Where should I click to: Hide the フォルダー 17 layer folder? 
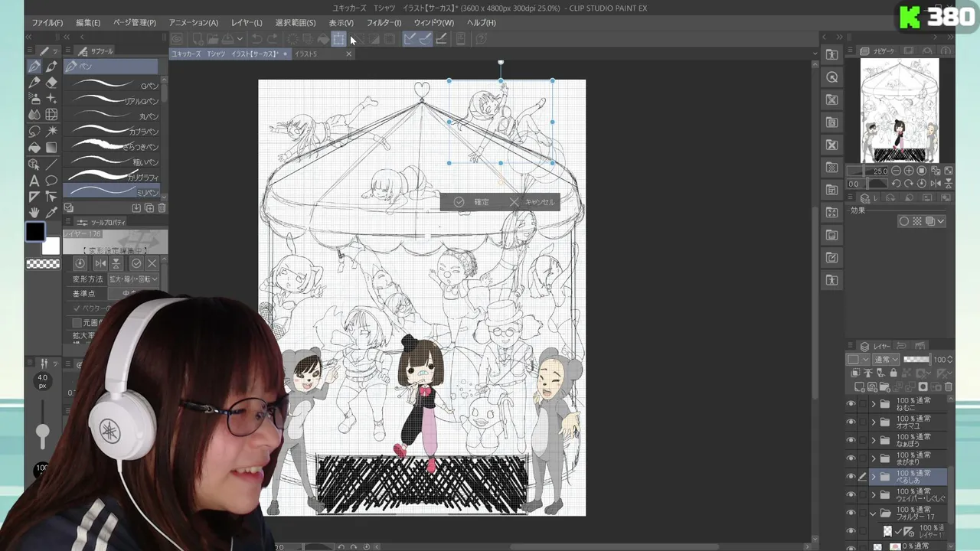851,513
